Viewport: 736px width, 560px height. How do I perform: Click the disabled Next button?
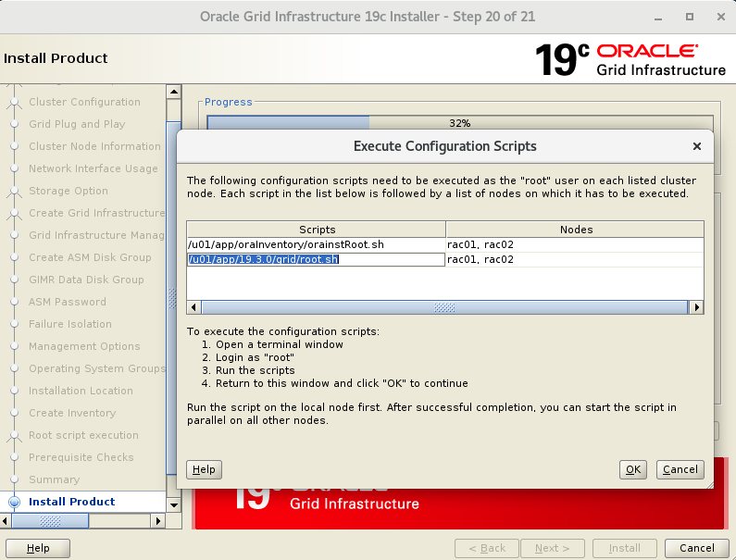point(553,548)
